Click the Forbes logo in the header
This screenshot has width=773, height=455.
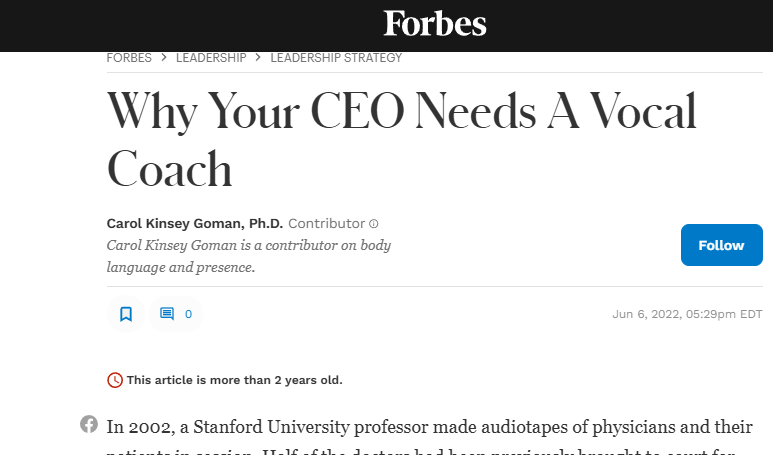click(435, 23)
